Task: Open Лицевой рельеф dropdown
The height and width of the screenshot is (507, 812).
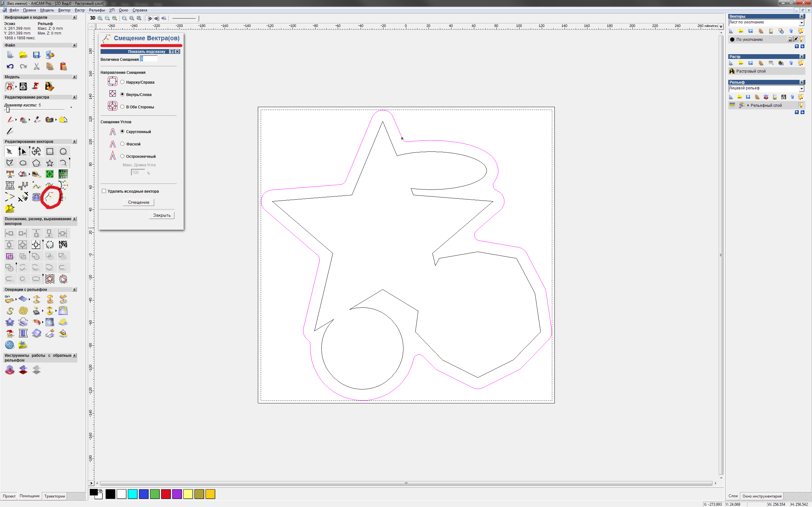Action: [x=801, y=88]
